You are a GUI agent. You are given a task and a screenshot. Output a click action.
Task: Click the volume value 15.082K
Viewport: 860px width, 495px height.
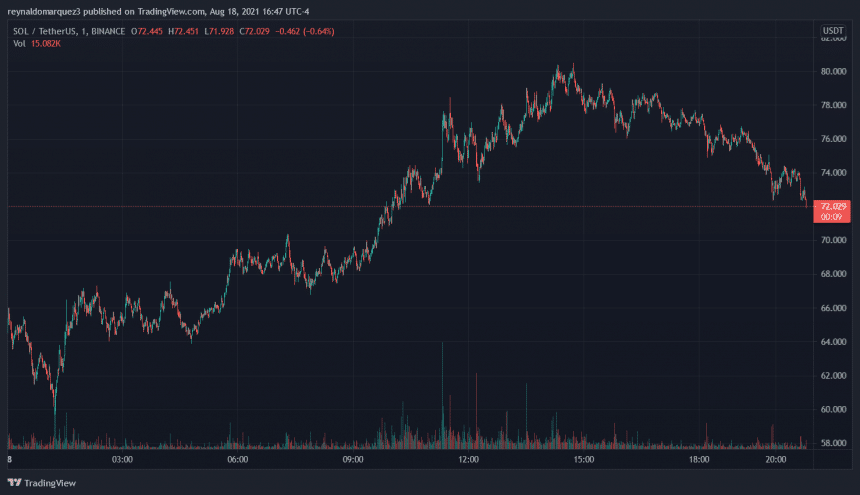[45, 44]
